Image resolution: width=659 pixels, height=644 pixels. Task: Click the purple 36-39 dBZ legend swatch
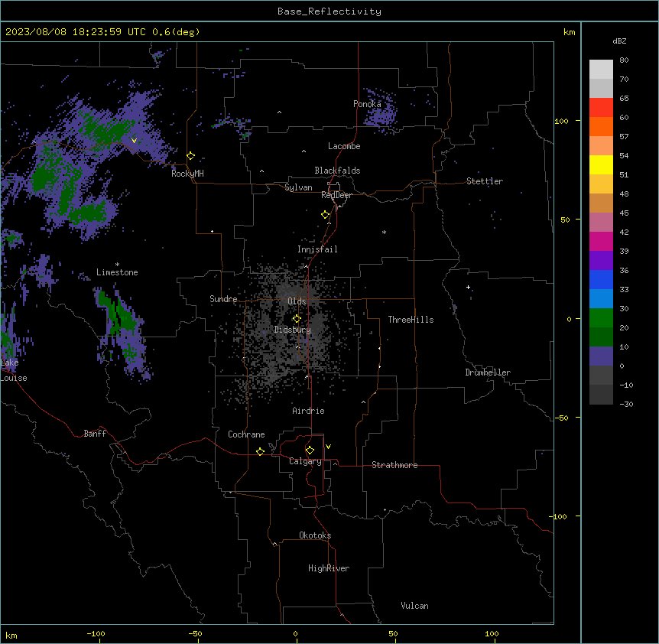tap(601, 261)
